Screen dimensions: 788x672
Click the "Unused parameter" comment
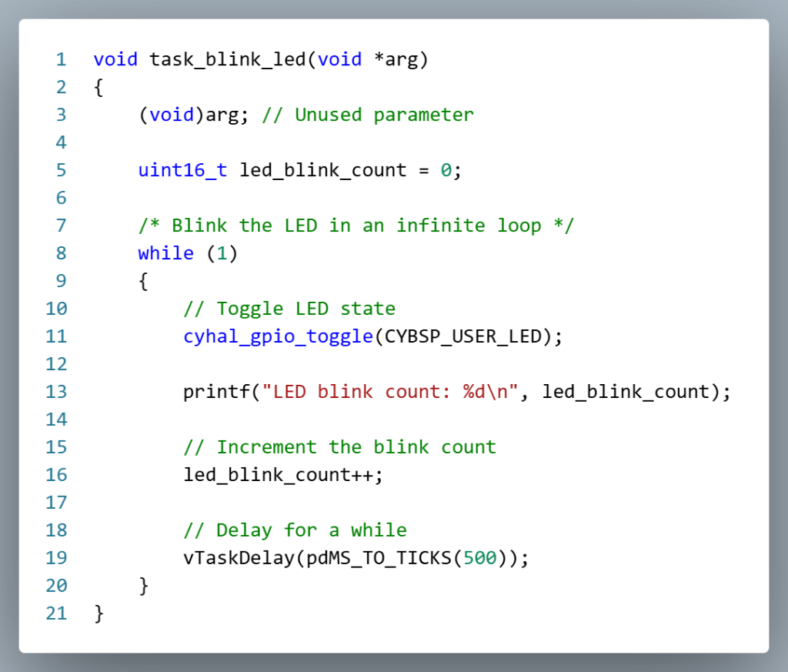368,115
